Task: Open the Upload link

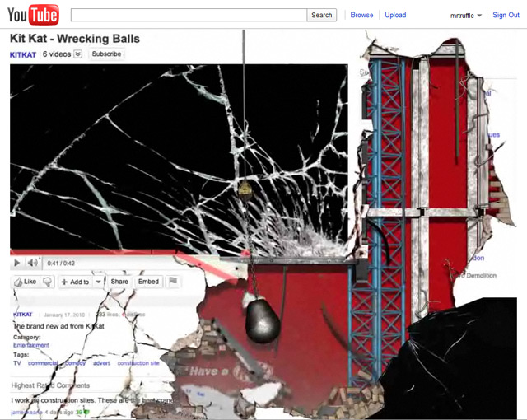Action: click(395, 15)
